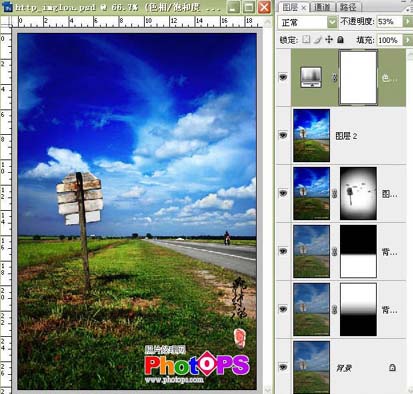The image size is (413, 394).
Task: Hide the bottom 背景 layer with its eye icon
Action: (x=283, y=367)
